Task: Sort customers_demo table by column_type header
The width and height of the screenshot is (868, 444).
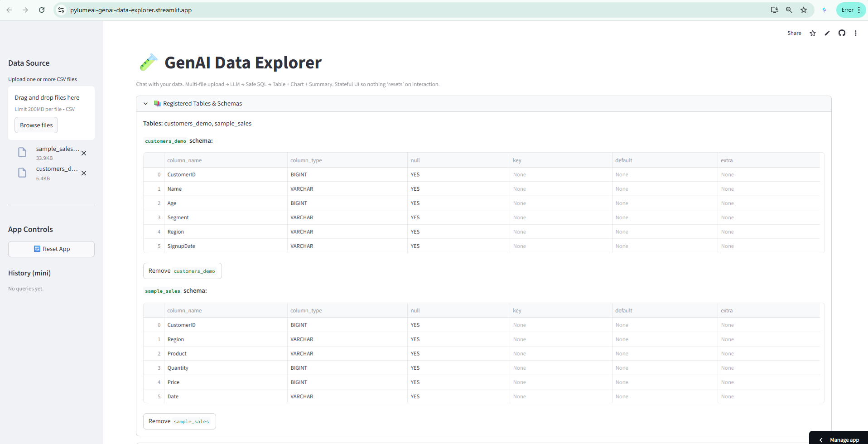Action: click(347, 160)
